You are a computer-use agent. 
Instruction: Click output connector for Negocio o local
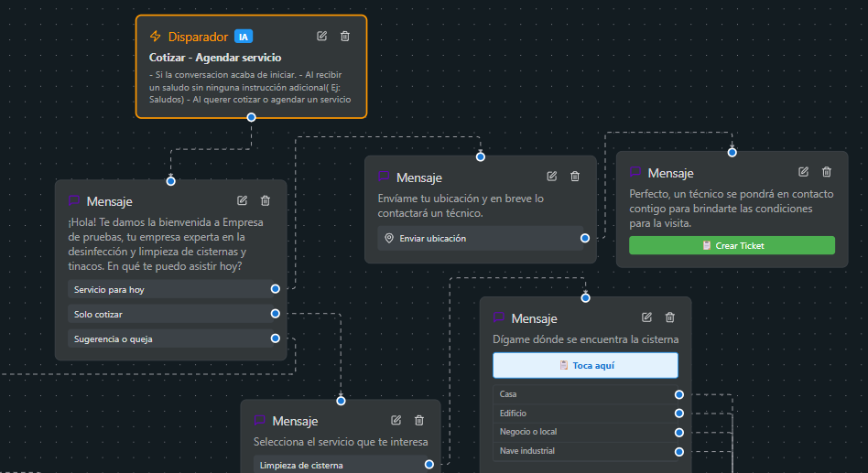[x=679, y=433]
